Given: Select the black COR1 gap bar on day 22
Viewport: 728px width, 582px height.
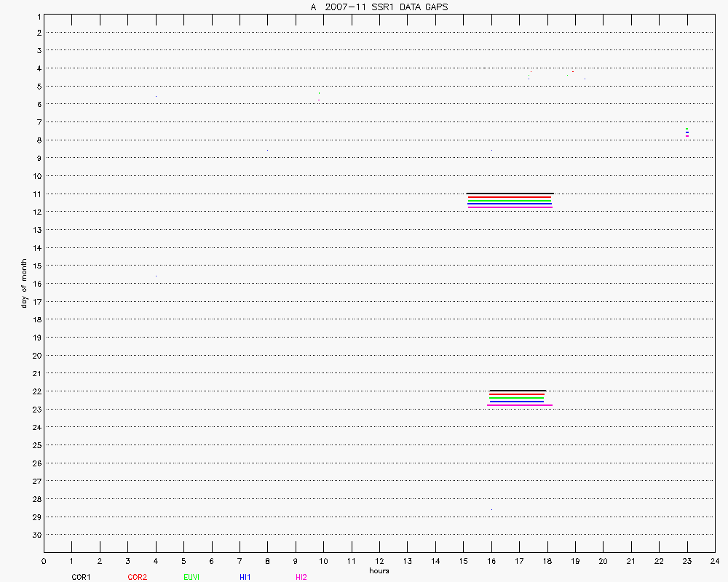Looking at the screenshot, I should pos(518,391).
